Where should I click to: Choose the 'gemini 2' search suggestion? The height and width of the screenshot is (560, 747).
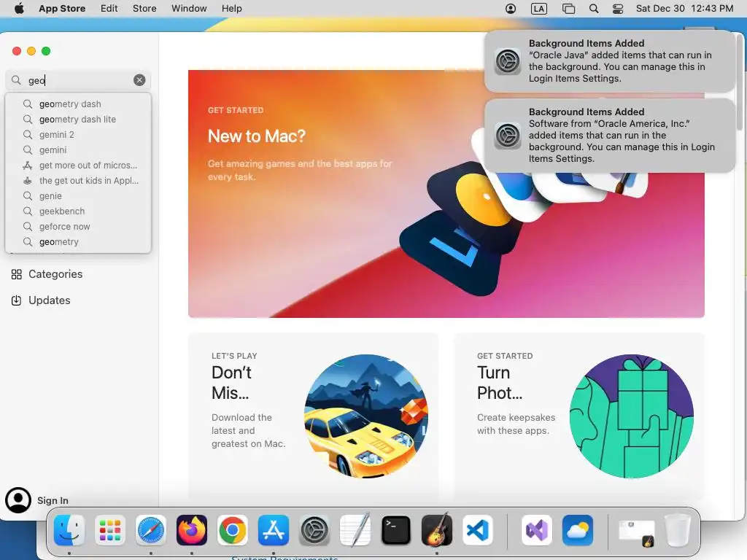(x=79, y=134)
